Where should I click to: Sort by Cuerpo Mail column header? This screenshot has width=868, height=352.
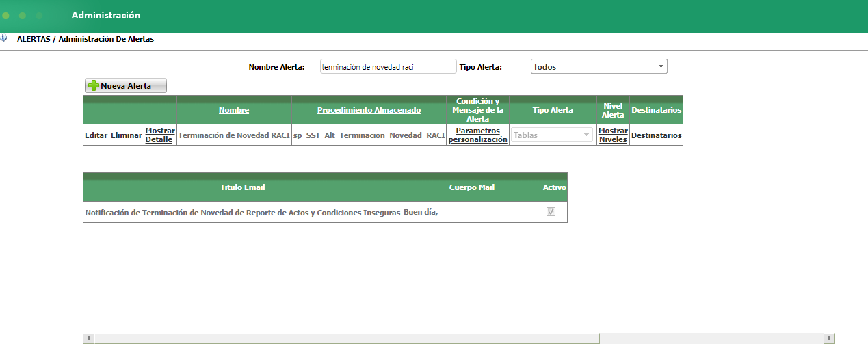[472, 187]
